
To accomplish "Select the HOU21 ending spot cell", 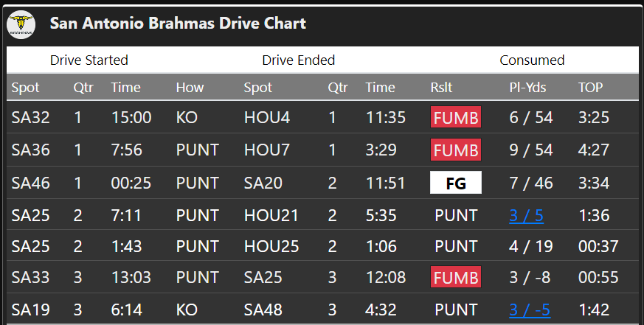I will (271, 215).
